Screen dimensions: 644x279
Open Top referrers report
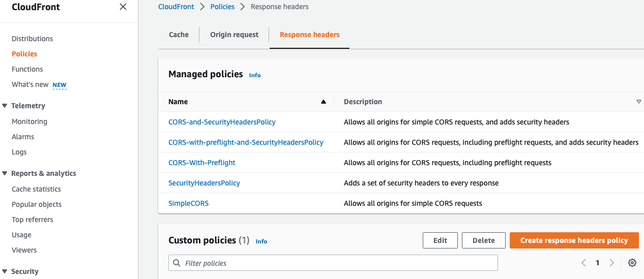33,220
